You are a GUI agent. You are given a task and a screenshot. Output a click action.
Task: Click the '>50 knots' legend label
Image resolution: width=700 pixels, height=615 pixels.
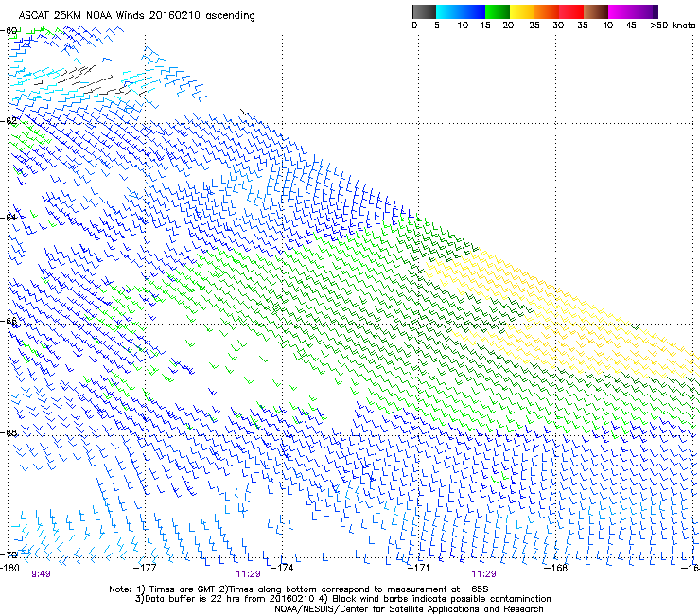click(673, 26)
